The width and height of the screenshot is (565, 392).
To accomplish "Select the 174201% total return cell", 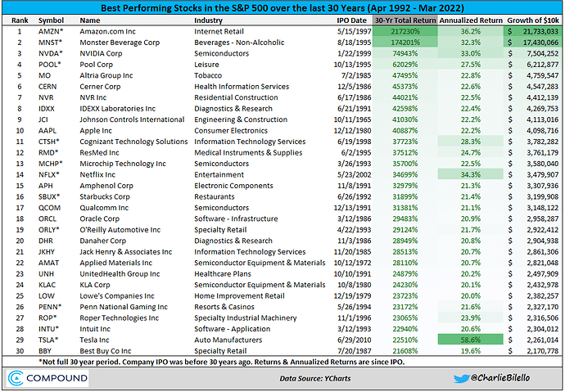I will (x=405, y=43).
